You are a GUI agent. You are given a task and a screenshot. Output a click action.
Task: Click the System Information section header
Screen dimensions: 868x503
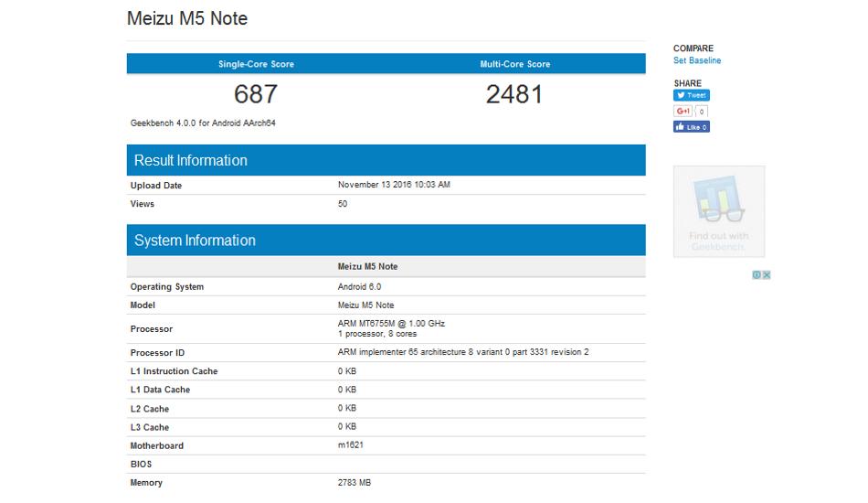coord(386,240)
